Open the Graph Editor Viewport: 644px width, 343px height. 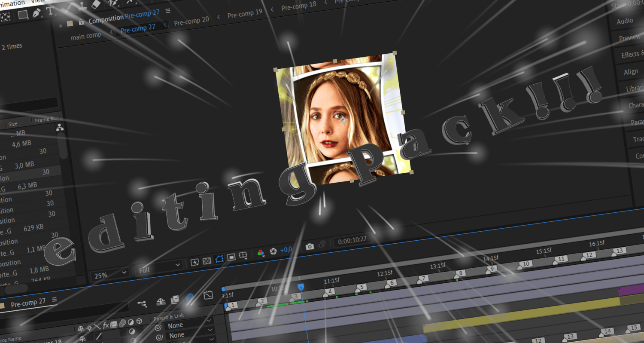pyautogui.click(x=208, y=295)
